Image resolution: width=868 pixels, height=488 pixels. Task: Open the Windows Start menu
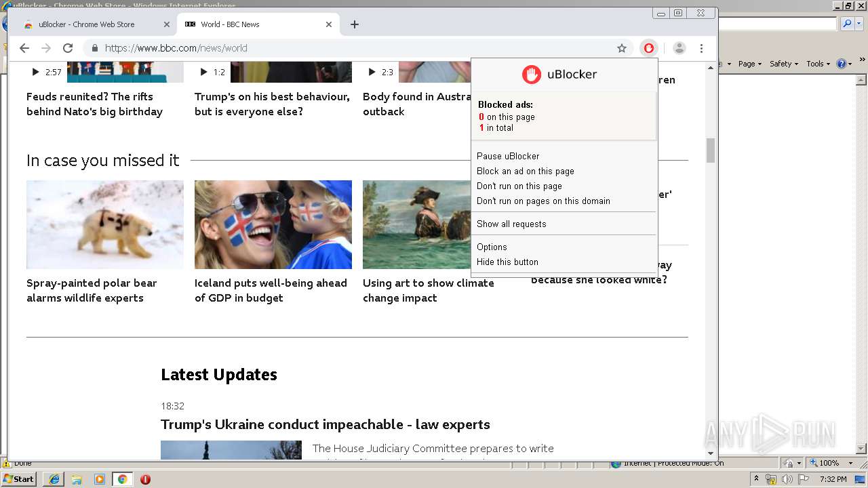pos(19,479)
